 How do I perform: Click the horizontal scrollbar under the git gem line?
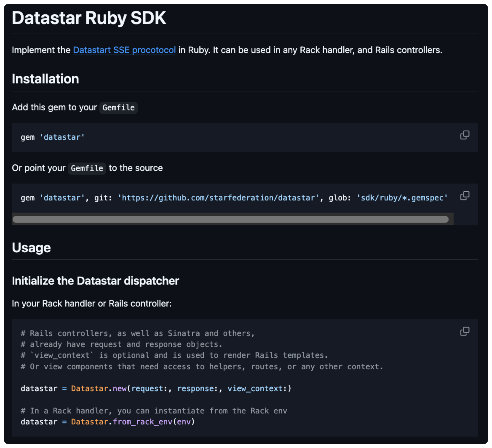point(230,219)
